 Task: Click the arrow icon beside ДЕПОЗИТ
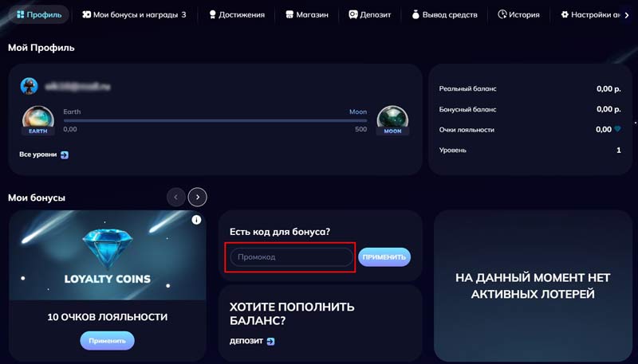coord(270,342)
